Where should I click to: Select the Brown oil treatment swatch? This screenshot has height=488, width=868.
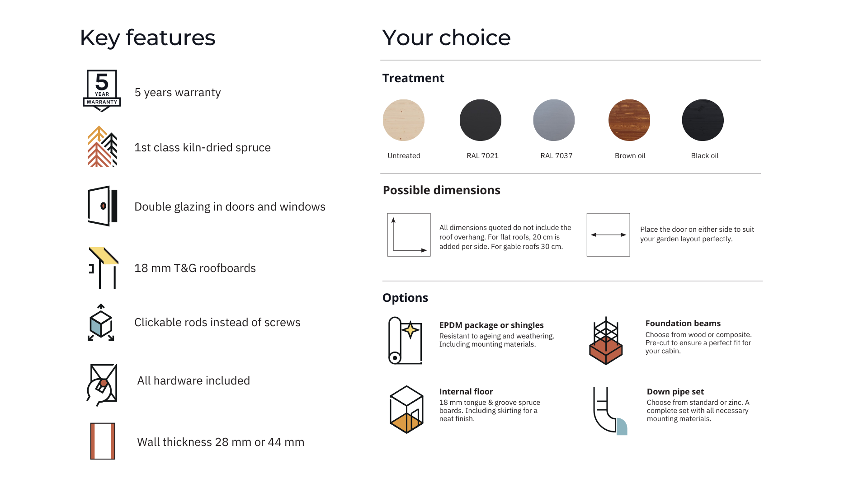point(629,120)
